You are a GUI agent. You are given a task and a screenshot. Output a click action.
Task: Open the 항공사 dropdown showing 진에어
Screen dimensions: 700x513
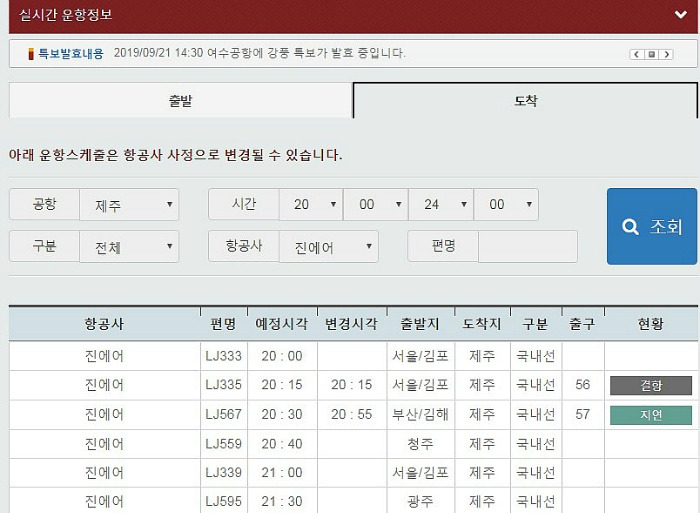[x=329, y=246]
